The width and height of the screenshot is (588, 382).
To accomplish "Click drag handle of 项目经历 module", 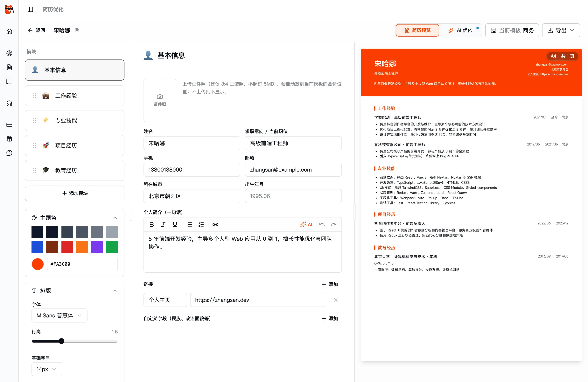I will tap(35, 145).
